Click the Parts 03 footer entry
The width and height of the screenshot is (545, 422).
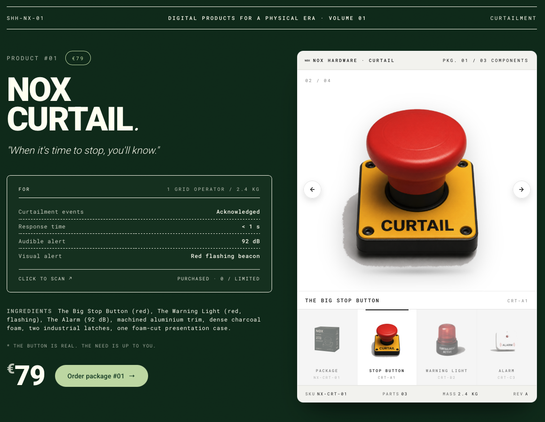pyautogui.click(x=395, y=394)
